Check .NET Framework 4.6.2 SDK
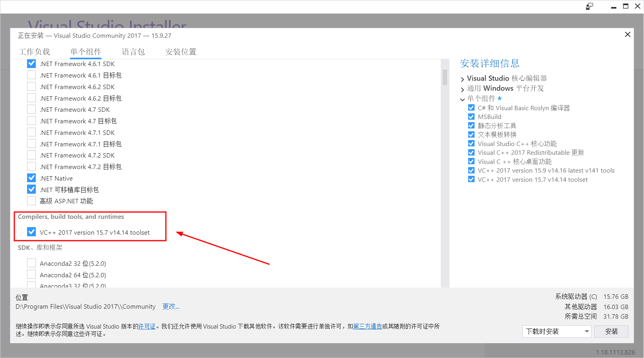The width and height of the screenshot is (644, 358). coord(31,87)
